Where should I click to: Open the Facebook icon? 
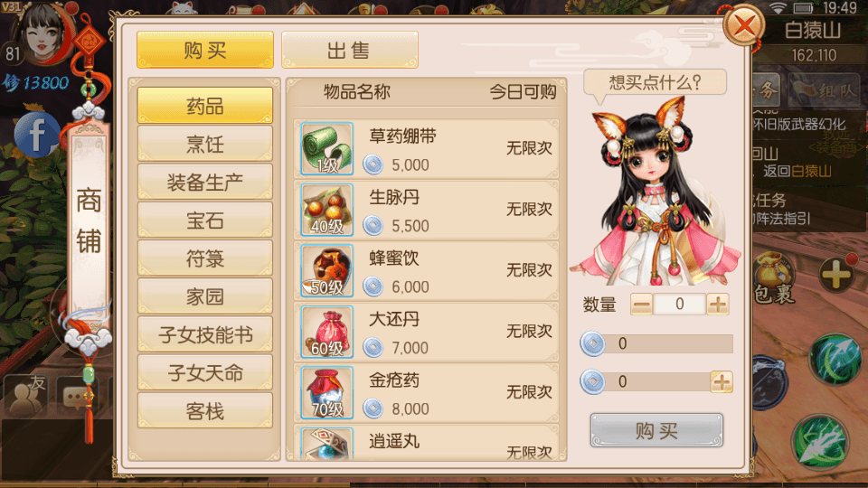point(36,135)
